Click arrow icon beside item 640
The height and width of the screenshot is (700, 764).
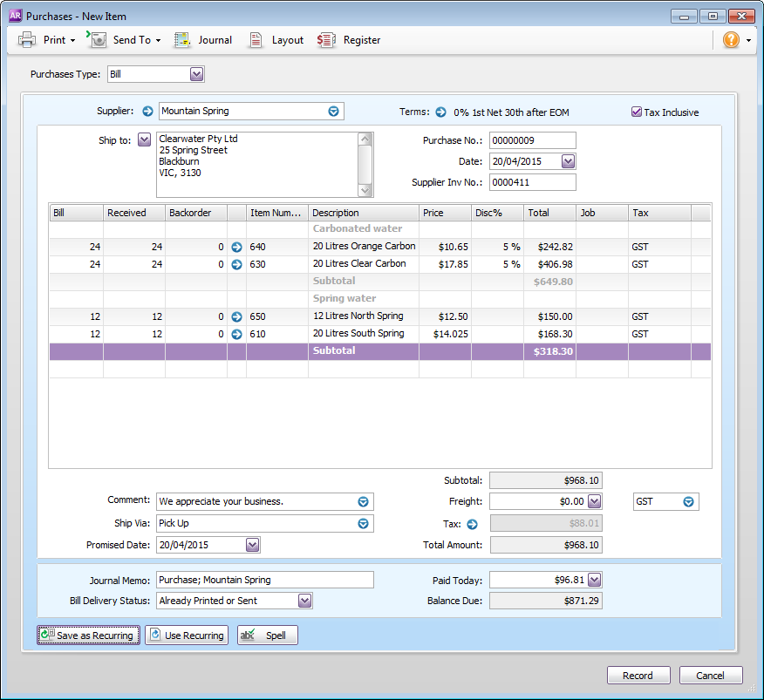(x=236, y=247)
